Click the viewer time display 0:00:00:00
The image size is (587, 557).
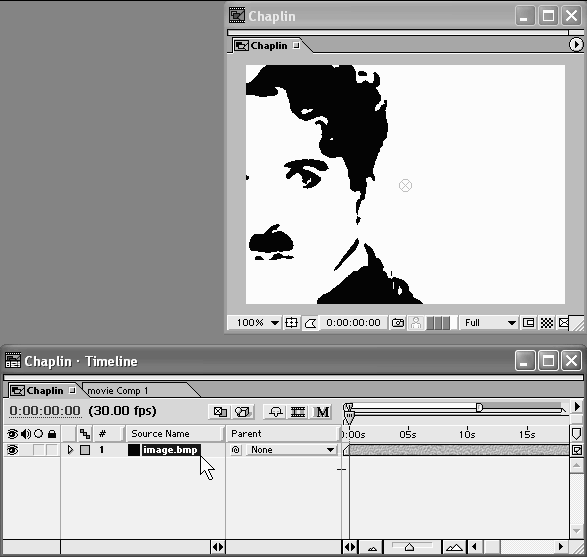[353, 323]
